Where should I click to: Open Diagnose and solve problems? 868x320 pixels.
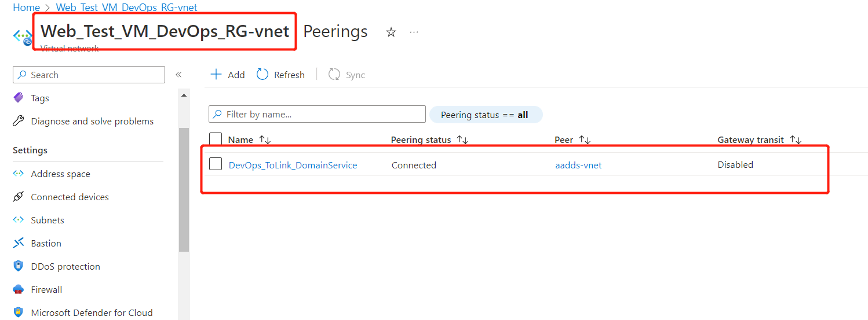(92, 121)
